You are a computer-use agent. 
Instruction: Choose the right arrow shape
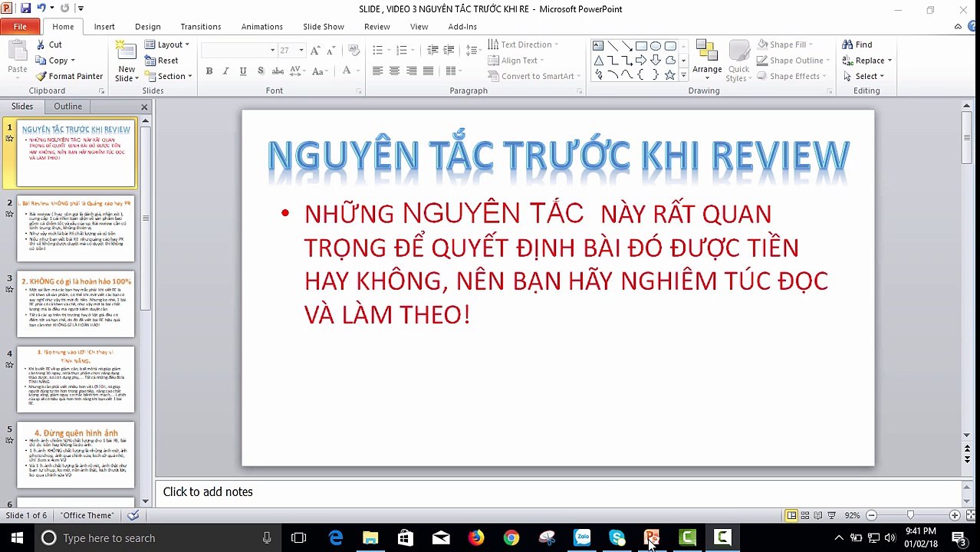(x=641, y=61)
